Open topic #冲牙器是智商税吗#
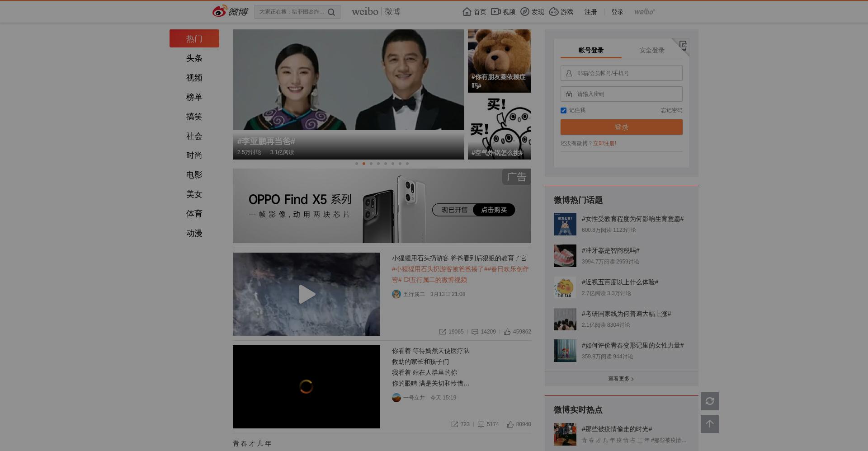This screenshot has width=868, height=451. coord(610,250)
